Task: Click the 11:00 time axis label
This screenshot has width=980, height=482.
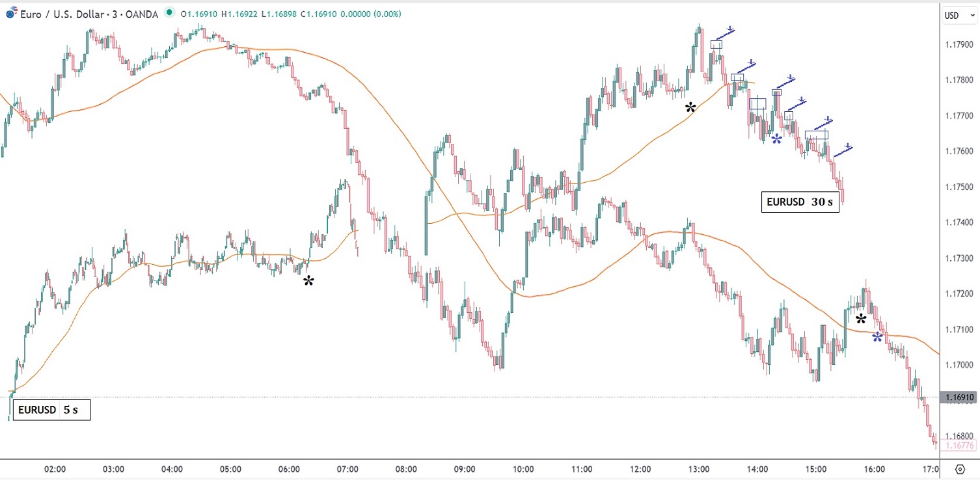Action: [x=582, y=469]
